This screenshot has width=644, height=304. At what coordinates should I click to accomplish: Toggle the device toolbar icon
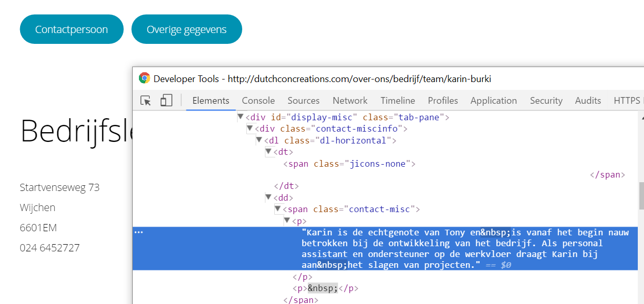[166, 101]
